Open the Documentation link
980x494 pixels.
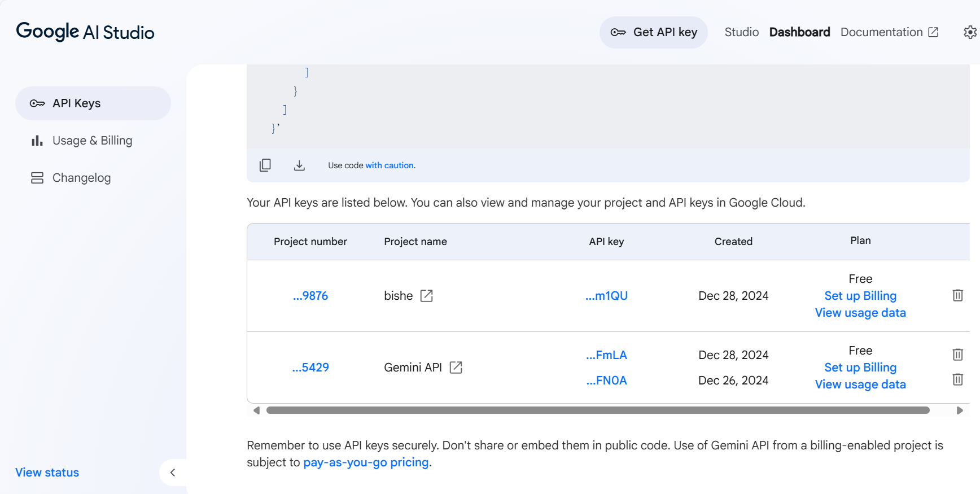click(890, 32)
